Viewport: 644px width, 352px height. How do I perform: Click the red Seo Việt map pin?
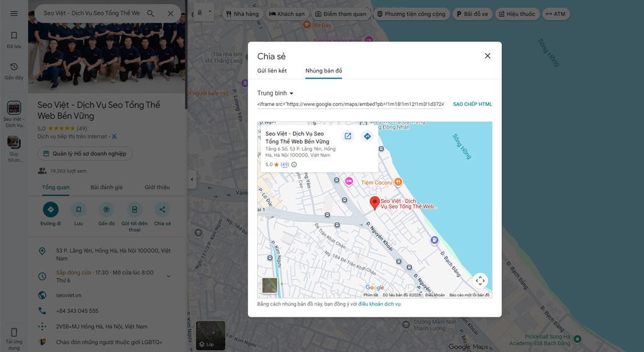pyautogui.click(x=374, y=203)
